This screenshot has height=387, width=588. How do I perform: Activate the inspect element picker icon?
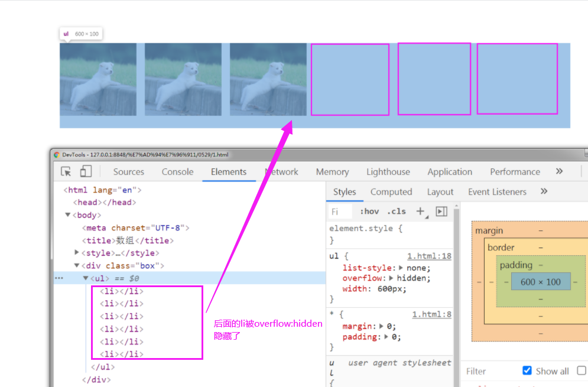coord(66,172)
